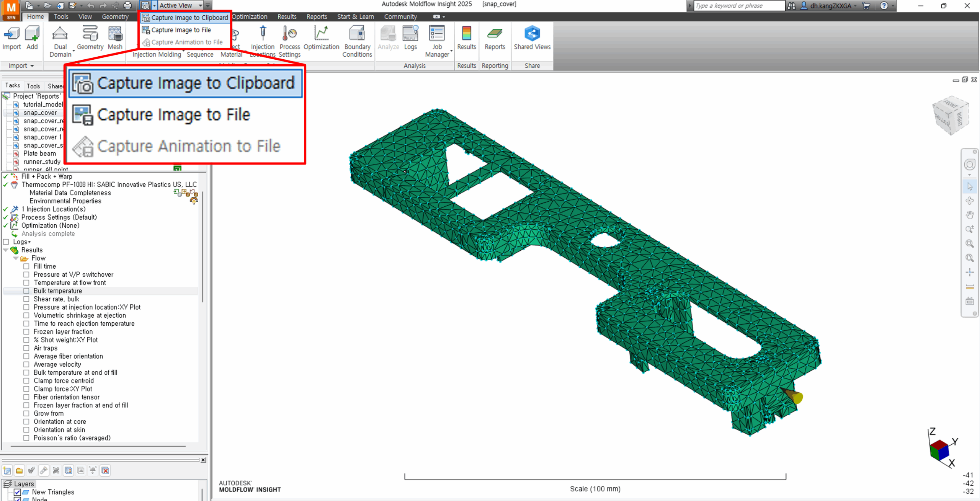The image size is (980, 501).
Task: Switch to the Tasks panel tab
Action: point(13,85)
